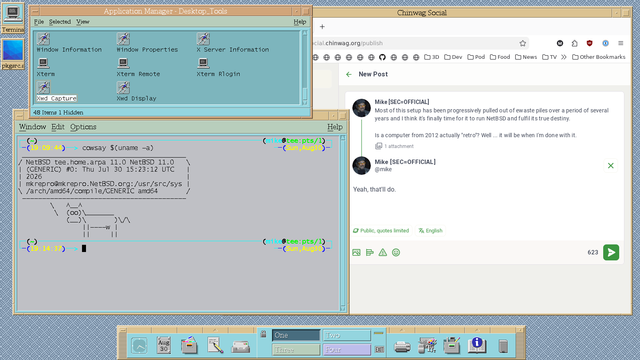Open View menu in Application Manager
The width and height of the screenshot is (640, 360).
point(82,22)
